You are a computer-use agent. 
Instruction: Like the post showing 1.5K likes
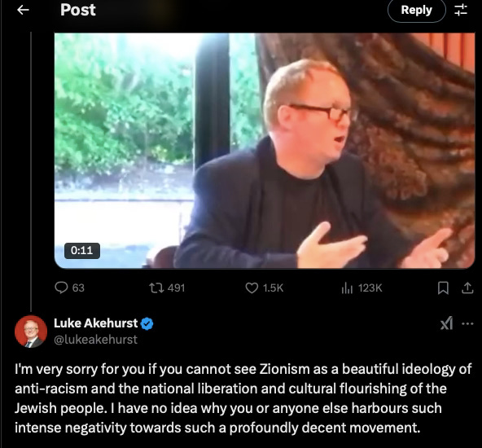pyautogui.click(x=265, y=288)
